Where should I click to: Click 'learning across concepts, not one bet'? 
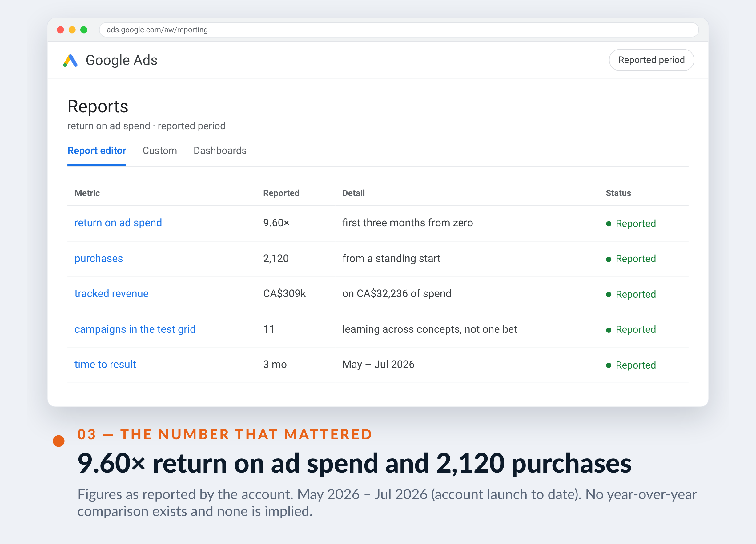pyautogui.click(x=429, y=329)
